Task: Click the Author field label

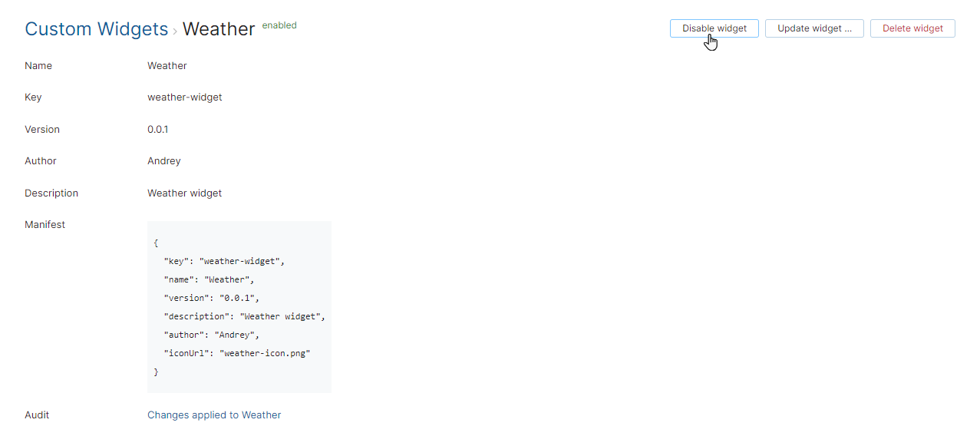Action: tap(41, 161)
